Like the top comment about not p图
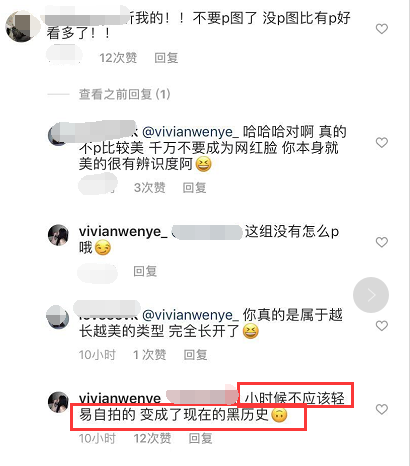This screenshot has width=410, height=466. (x=382, y=29)
